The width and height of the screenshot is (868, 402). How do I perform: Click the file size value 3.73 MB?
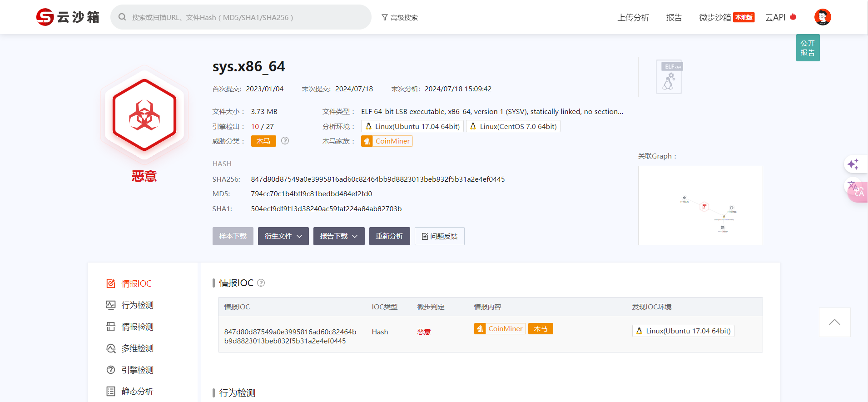264,112
